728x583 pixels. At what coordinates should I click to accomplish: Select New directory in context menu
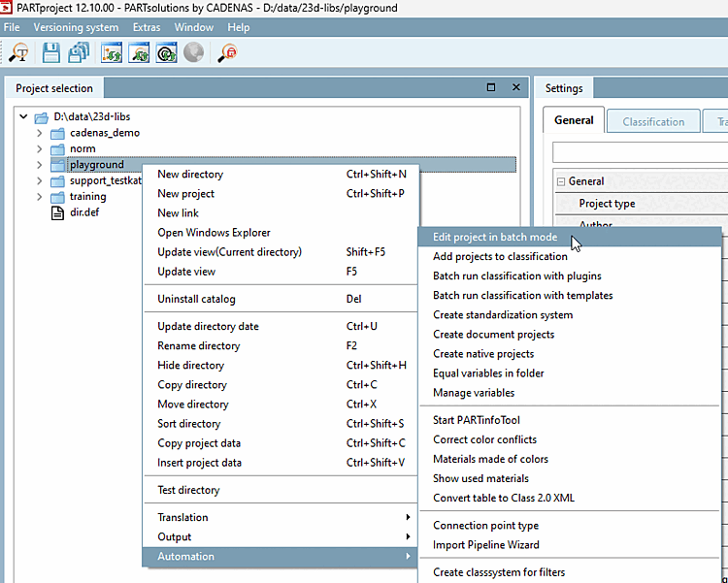coord(281,174)
